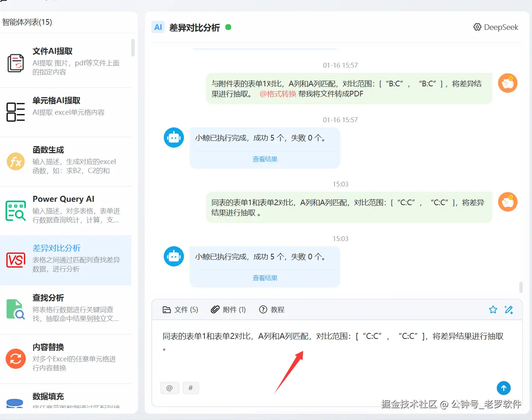Send message with blue arrow button
Screen dimensions: 532x420
(504, 388)
